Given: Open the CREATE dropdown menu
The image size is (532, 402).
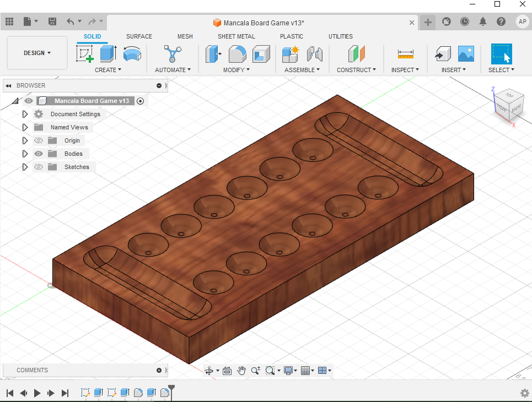Looking at the screenshot, I should 108,70.
